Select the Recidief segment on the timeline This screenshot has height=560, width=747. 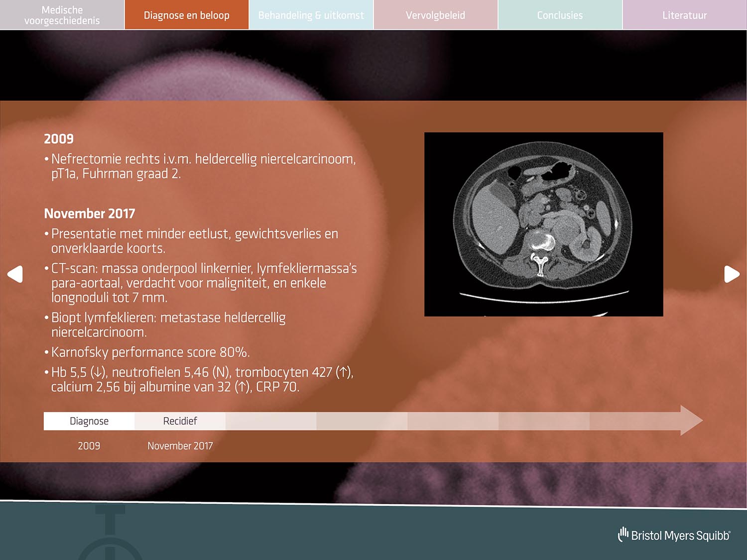tap(180, 421)
